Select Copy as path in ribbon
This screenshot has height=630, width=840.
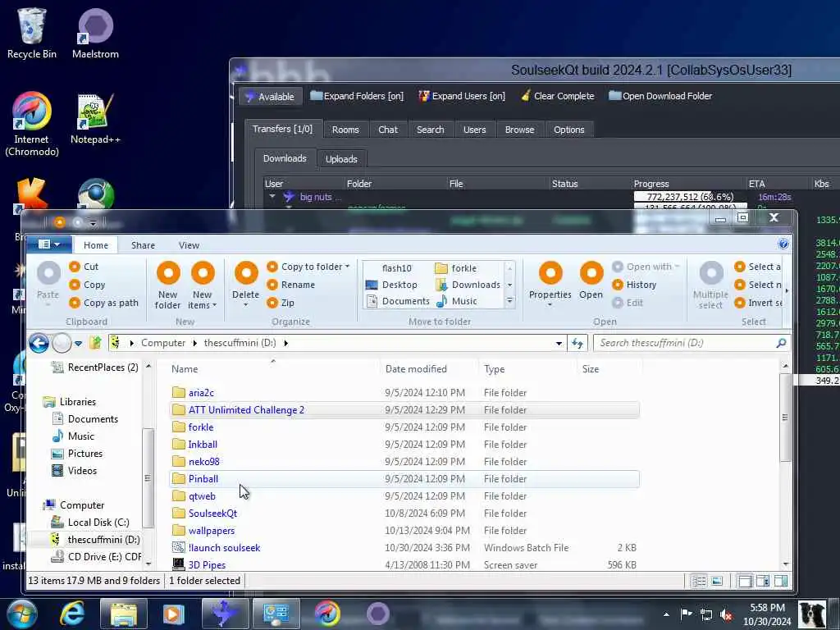[104, 303]
